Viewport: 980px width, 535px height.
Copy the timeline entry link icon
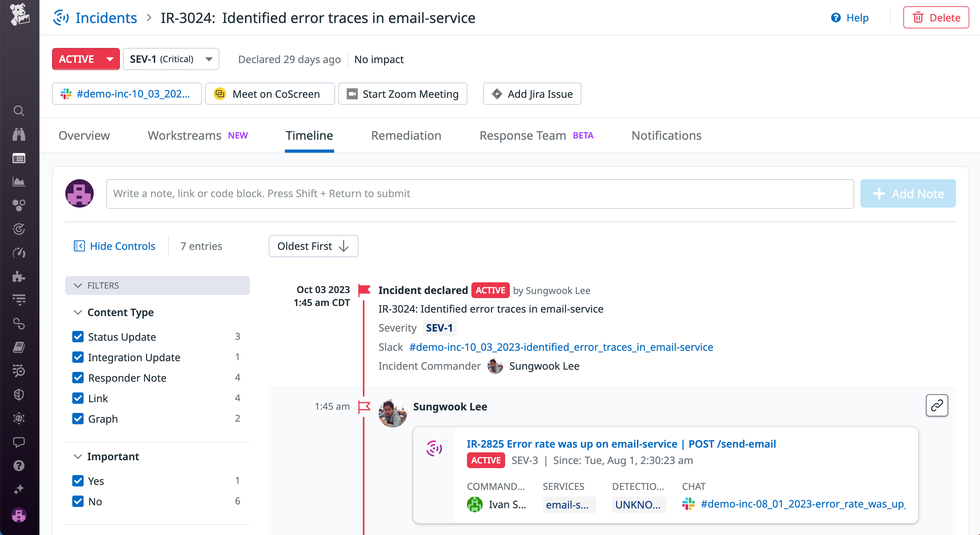click(937, 405)
